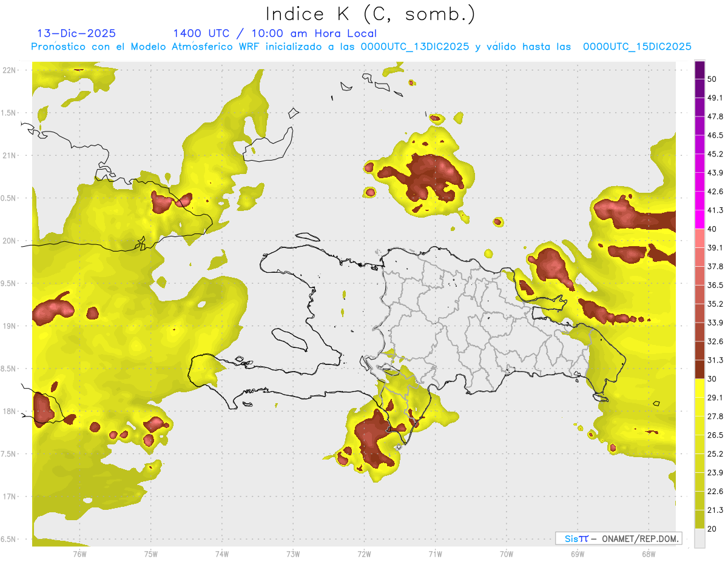Click the "43.9" color scale label
This screenshot has width=728, height=562.
click(715, 173)
